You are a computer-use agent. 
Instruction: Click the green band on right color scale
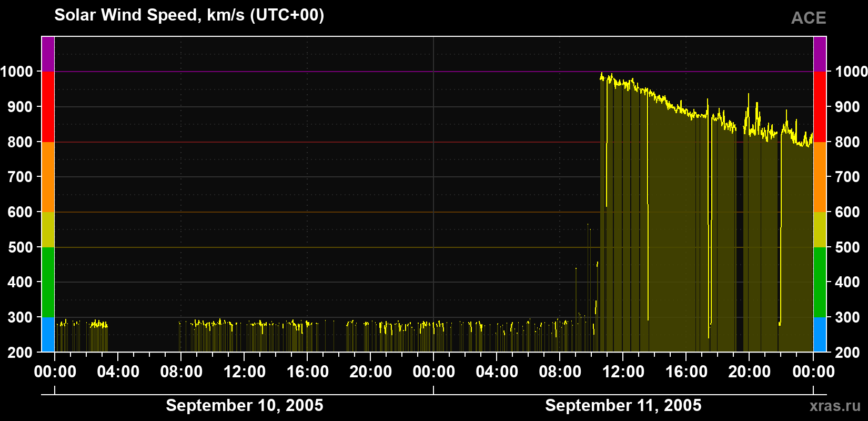click(x=820, y=282)
